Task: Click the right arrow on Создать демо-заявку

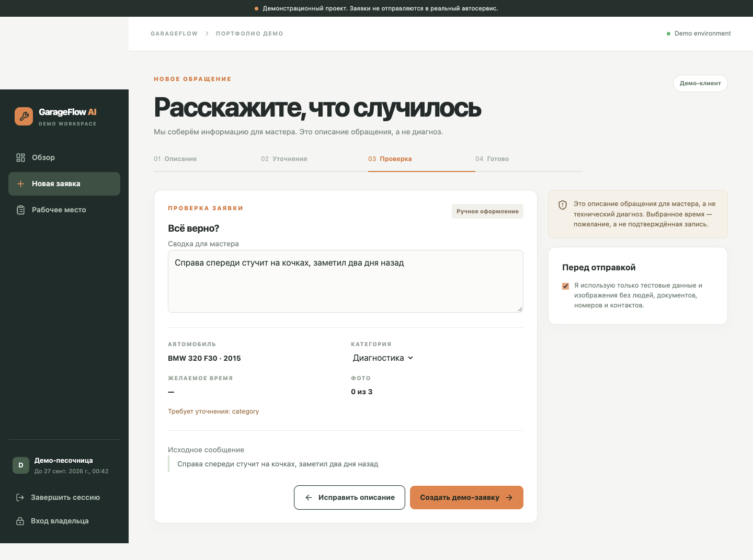Action: [509, 497]
